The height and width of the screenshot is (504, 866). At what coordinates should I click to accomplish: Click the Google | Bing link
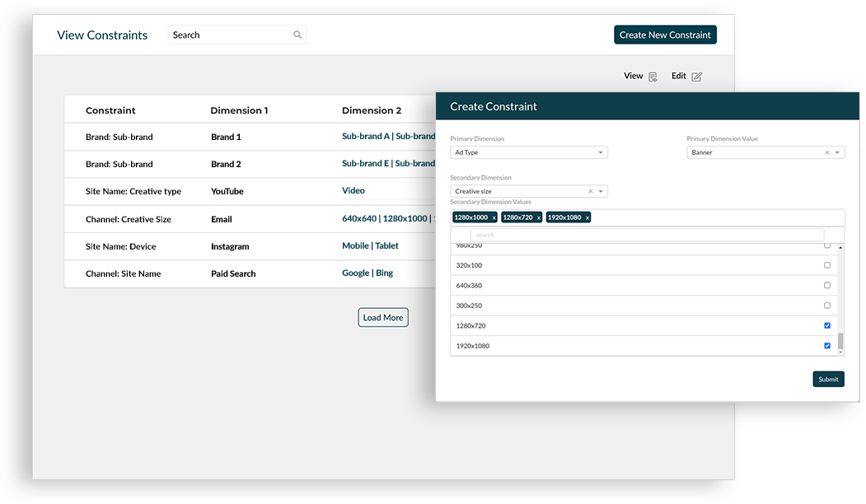(367, 273)
